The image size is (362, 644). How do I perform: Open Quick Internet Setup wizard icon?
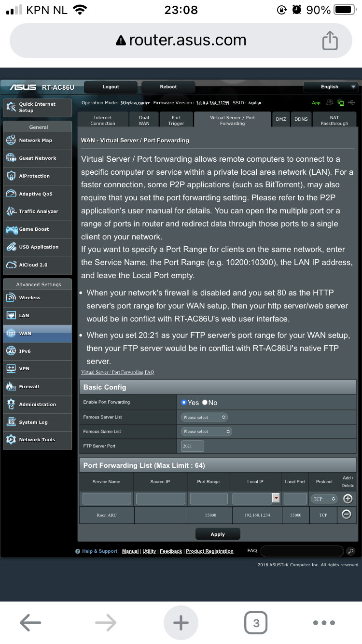pyautogui.click(x=11, y=107)
